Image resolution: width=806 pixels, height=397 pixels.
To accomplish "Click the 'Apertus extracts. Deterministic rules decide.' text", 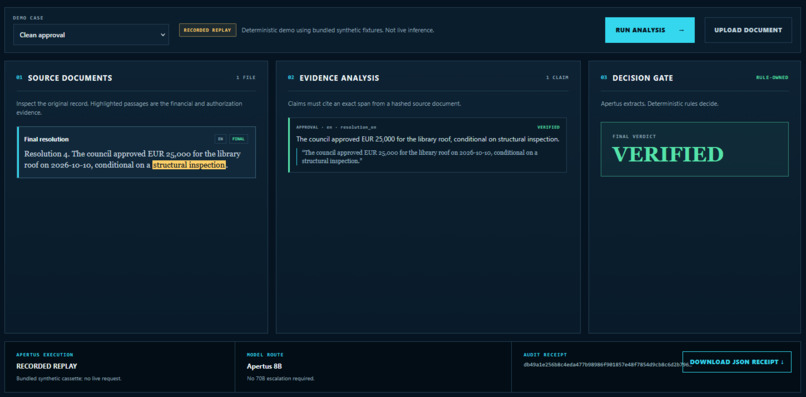I will (660, 104).
